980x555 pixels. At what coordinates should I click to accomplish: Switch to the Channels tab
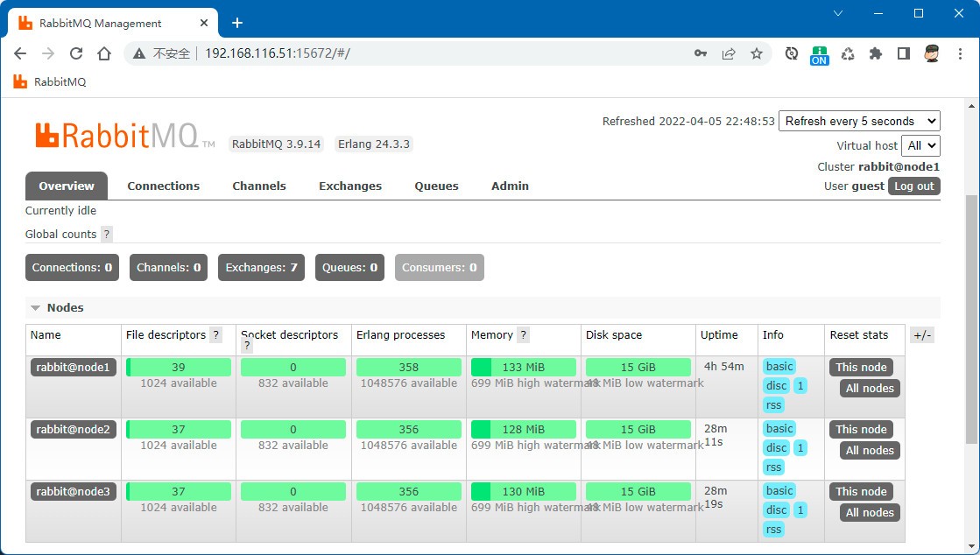click(259, 186)
